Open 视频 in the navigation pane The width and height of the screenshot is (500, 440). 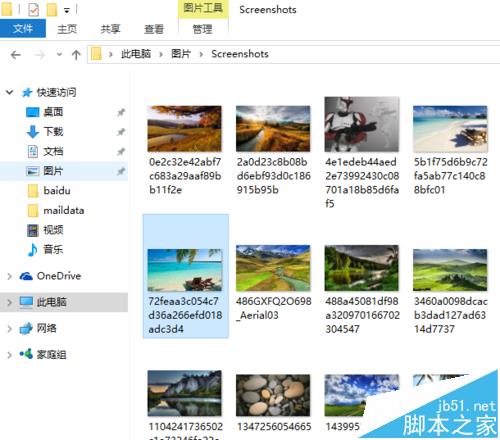[x=53, y=230]
